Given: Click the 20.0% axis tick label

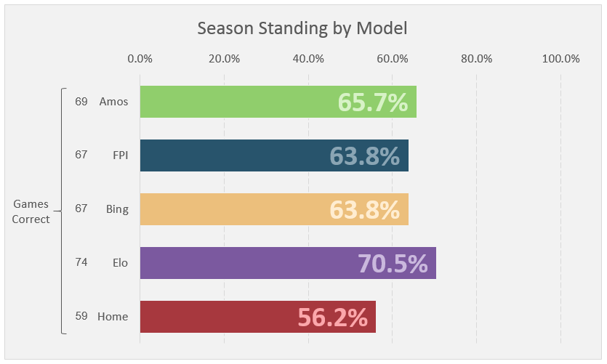Looking at the screenshot, I should (x=224, y=59).
